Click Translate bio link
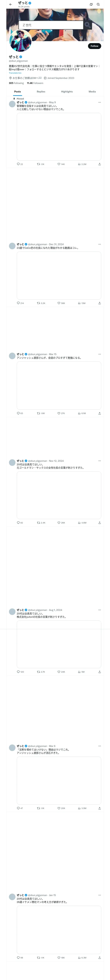The image size is (110, 980). (x=15, y=73)
